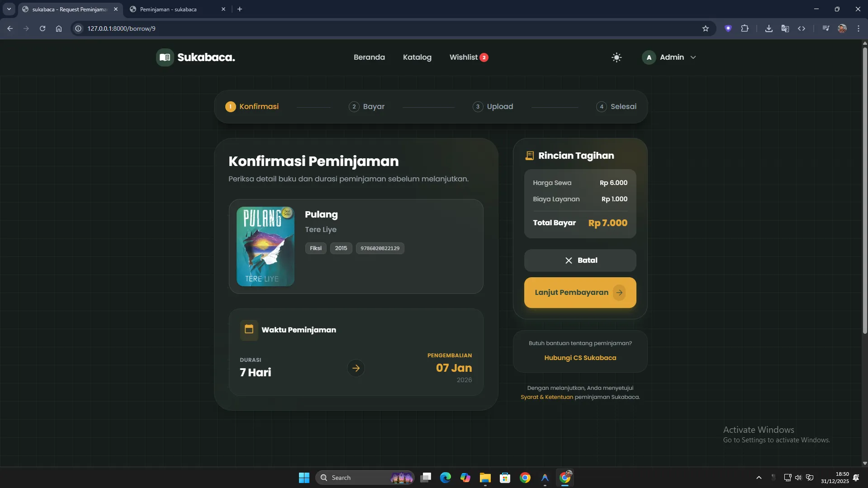Click the arrow icon between duration and return date
Screen dimensions: 868x488
(x=356, y=368)
